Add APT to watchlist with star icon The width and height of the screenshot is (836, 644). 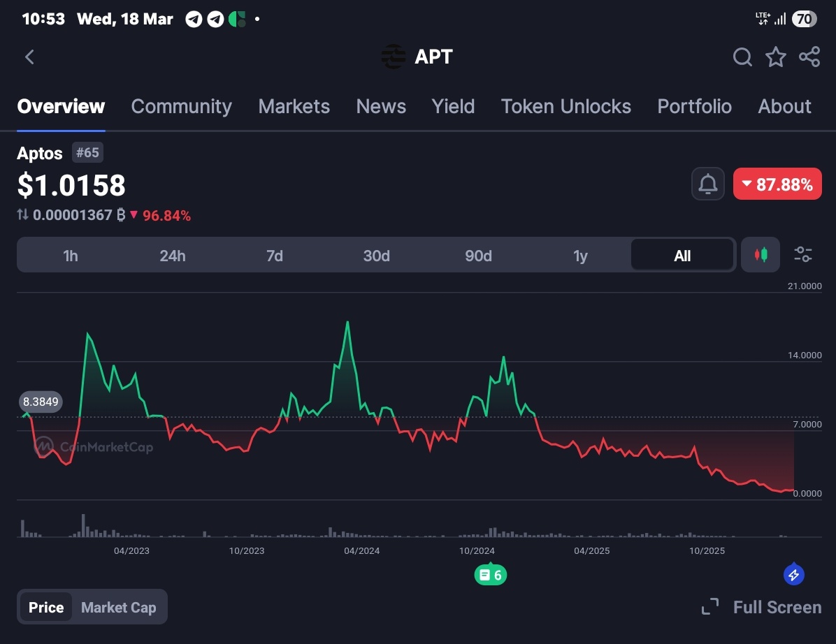tap(776, 57)
